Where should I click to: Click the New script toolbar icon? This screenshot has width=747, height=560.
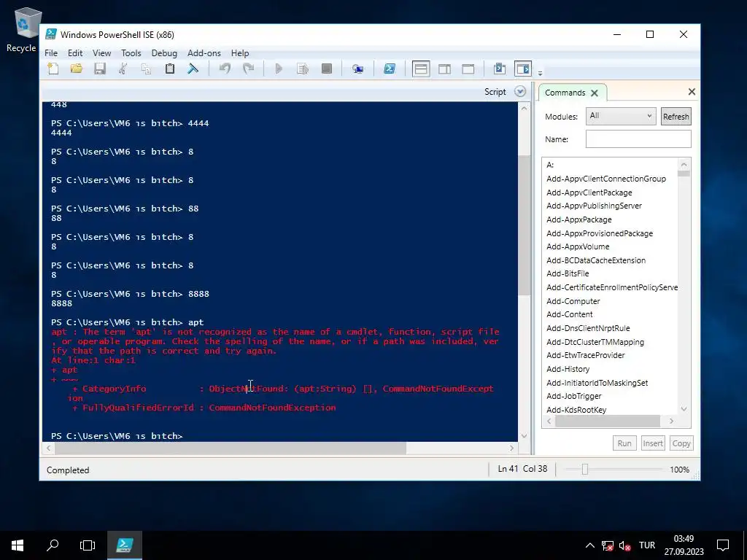[x=53, y=69]
